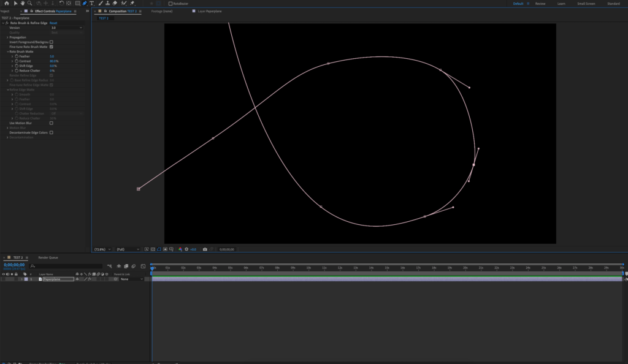
Task: Open the Version dropdown in Effect Controls
Action: (66, 28)
